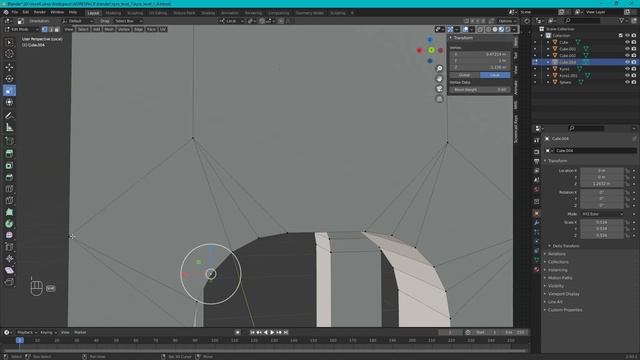Click the viewport pan hand icon
640x360 pixels.
pos(439,79)
